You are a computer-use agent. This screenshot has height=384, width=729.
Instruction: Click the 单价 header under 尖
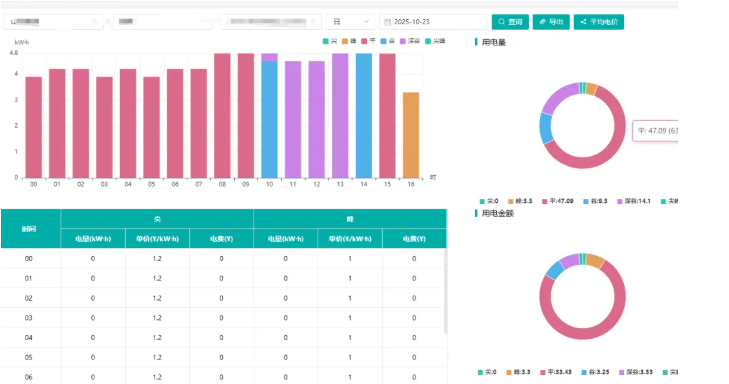click(157, 238)
